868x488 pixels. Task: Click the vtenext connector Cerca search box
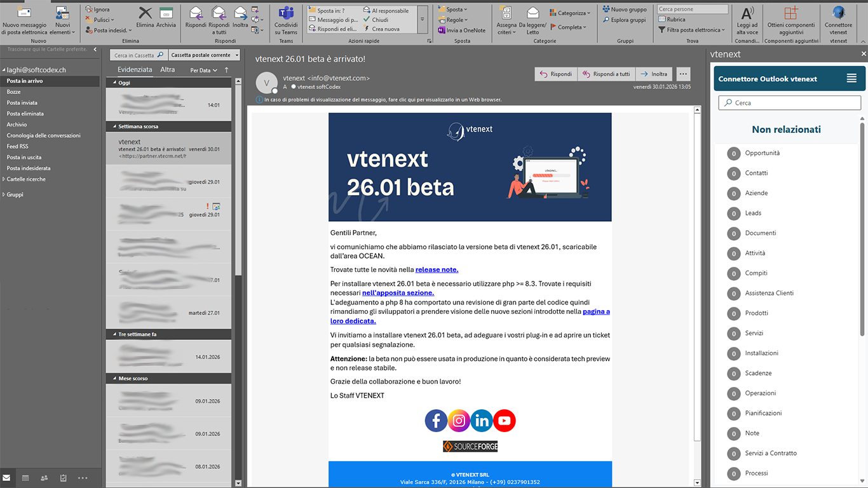[789, 102]
